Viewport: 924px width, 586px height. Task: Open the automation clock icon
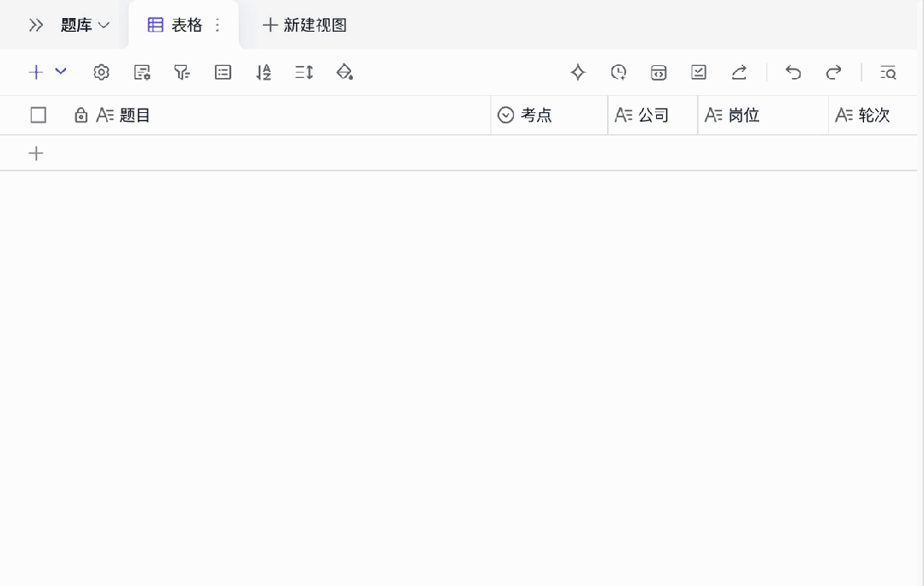[x=618, y=72]
